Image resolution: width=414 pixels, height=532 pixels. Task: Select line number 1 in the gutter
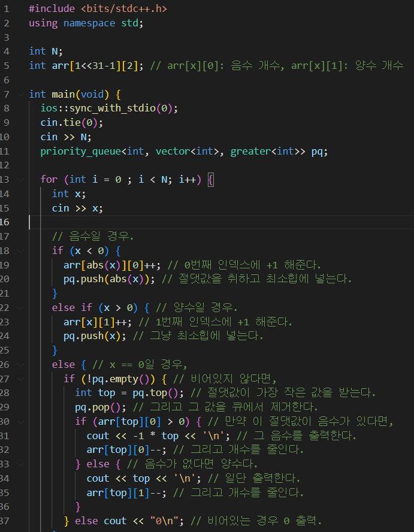click(x=7, y=9)
